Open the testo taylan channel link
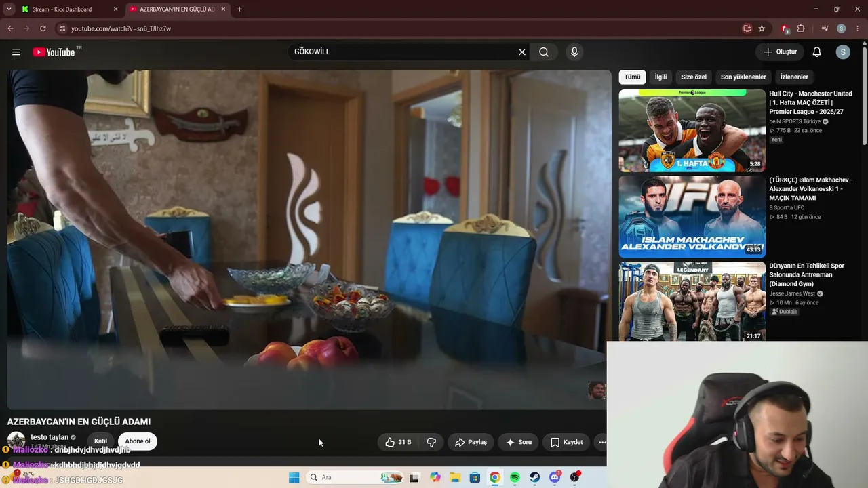 click(50, 437)
